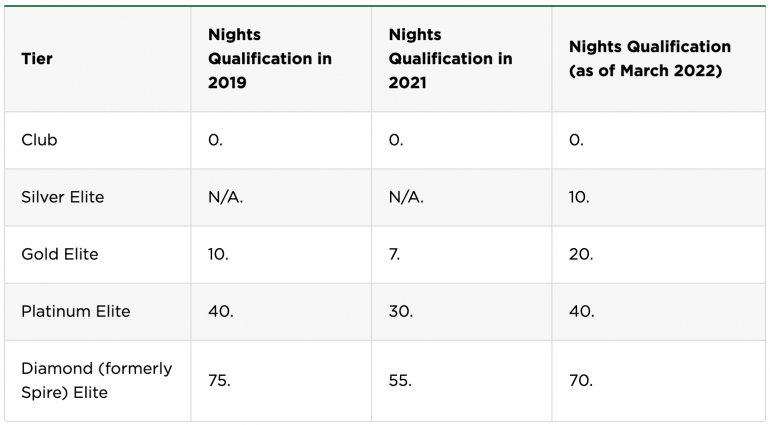
Task: Click Diamond Elite's 2019 value "75."
Action: [220, 380]
